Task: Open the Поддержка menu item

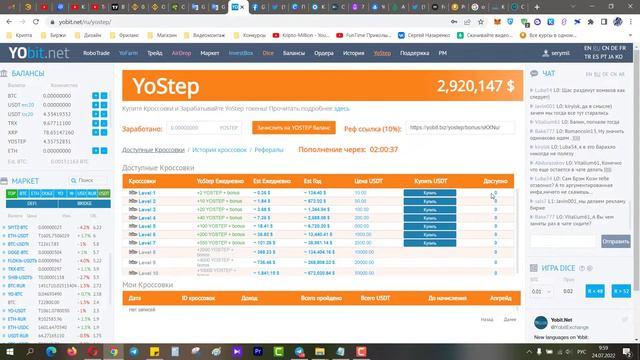Action: pyautogui.click(x=414, y=53)
